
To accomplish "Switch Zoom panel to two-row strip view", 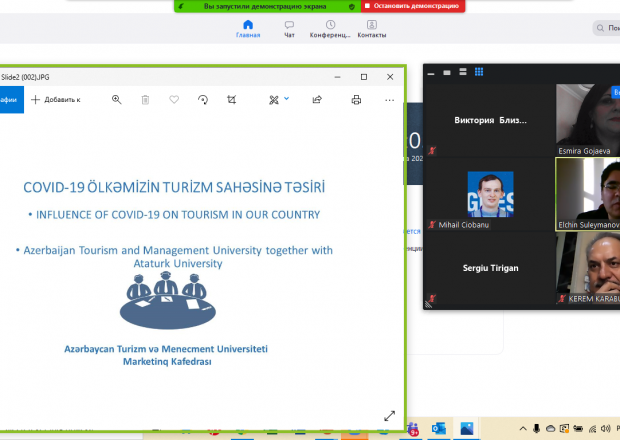I will coord(463,72).
